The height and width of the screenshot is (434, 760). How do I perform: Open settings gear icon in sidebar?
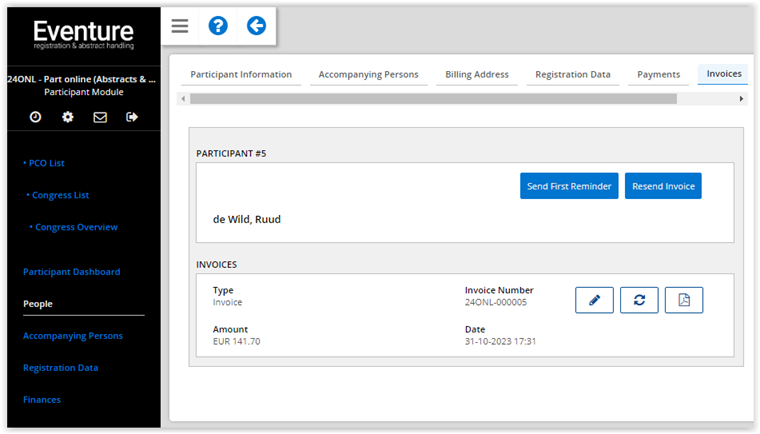pos(68,117)
